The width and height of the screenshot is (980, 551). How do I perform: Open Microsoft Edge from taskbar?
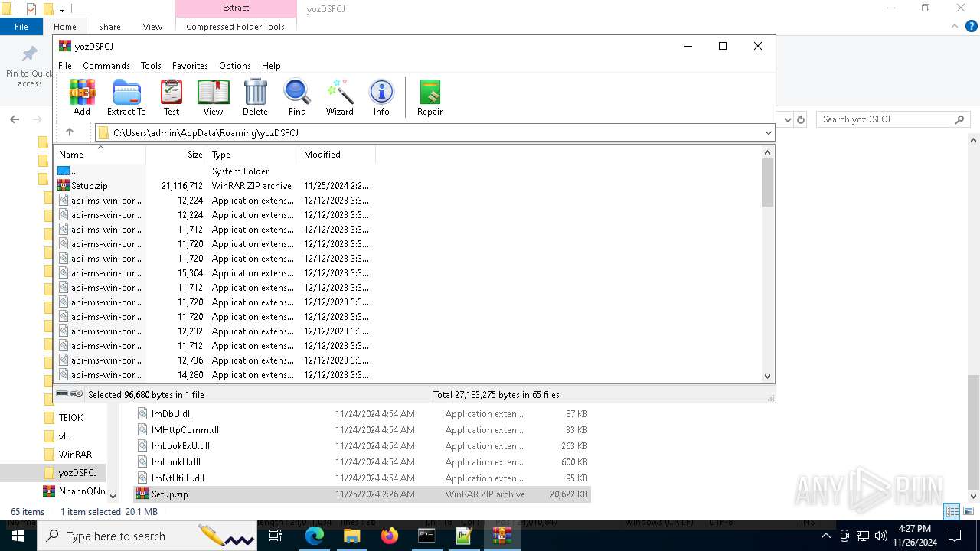click(315, 536)
